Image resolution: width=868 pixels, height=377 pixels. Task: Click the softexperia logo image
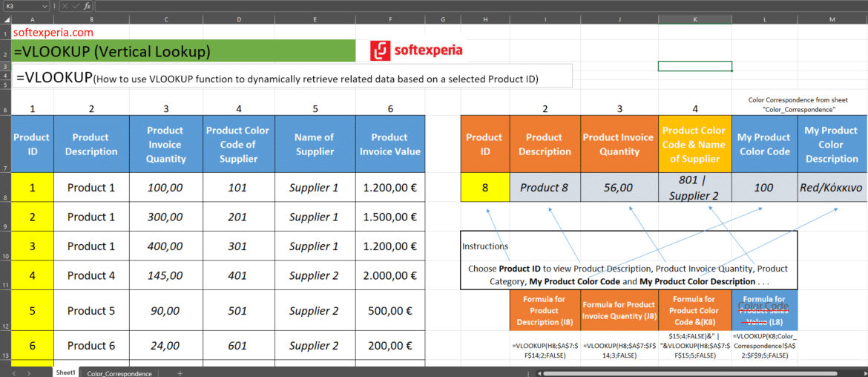pos(418,51)
